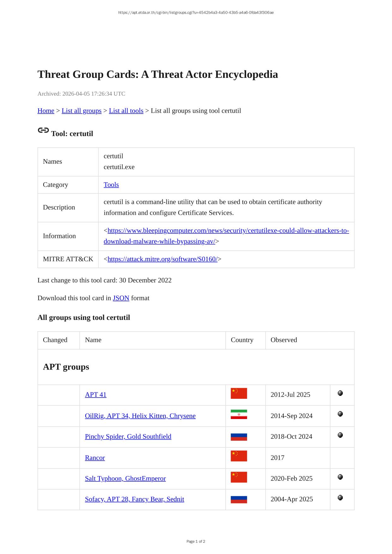This screenshot has height=554, width=392.
Task: Click the Iran flag in OilRig row
Action: tap(239, 415)
